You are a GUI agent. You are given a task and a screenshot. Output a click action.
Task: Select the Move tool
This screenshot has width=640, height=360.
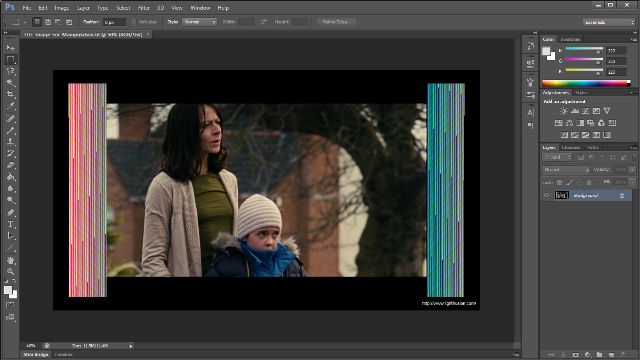coord(11,48)
